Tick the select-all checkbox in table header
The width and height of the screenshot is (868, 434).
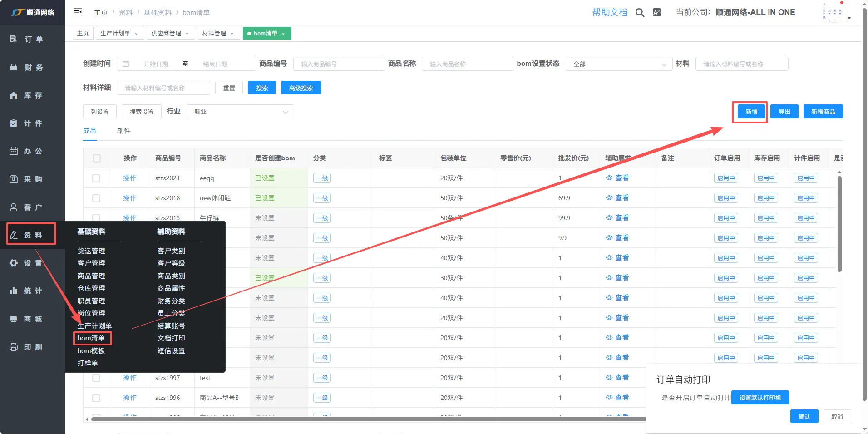(96, 158)
